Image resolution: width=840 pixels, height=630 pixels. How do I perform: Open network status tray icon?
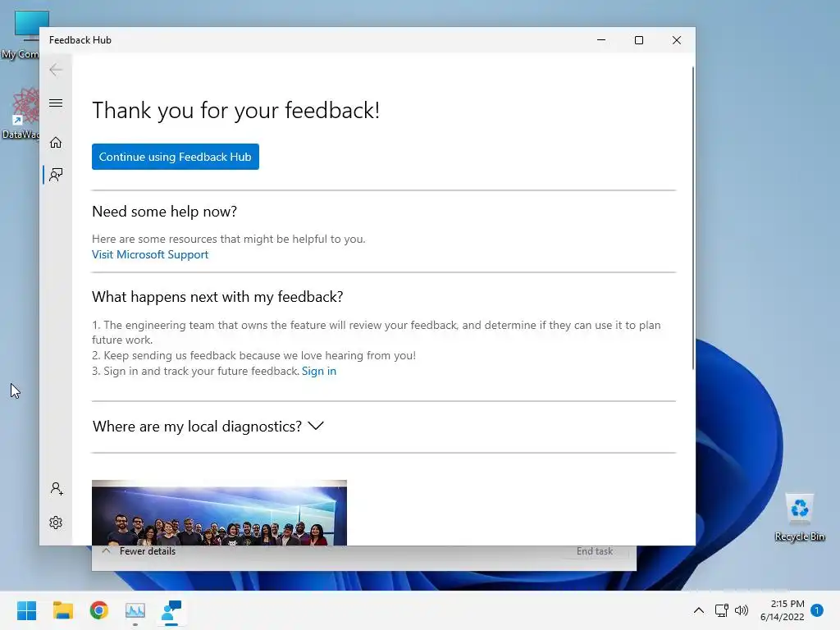tap(721, 610)
